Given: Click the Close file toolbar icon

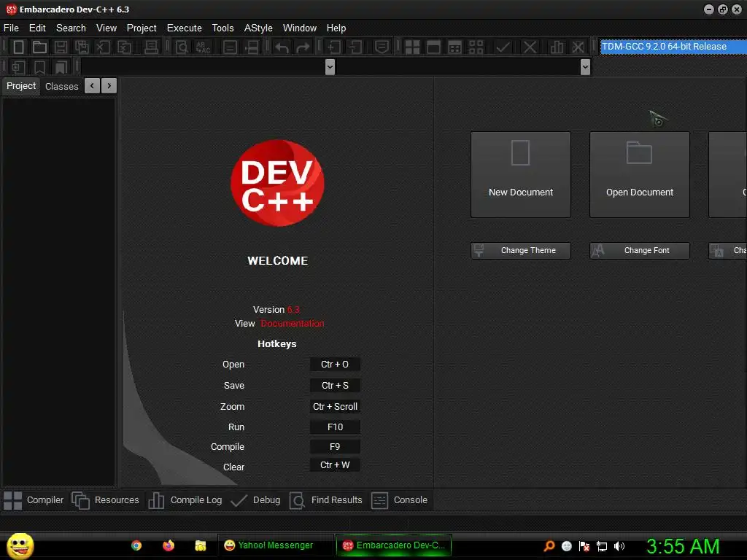Looking at the screenshot, I should pos(103,47).
